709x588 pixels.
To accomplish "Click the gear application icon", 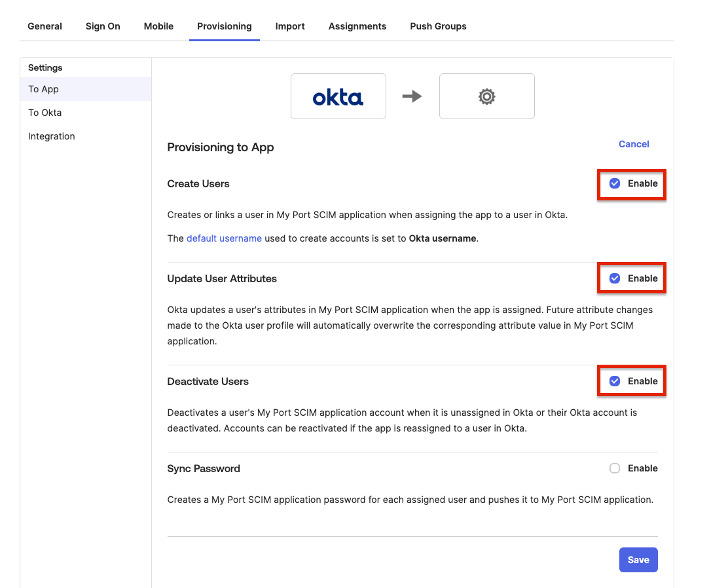I will tap(487, 96).
